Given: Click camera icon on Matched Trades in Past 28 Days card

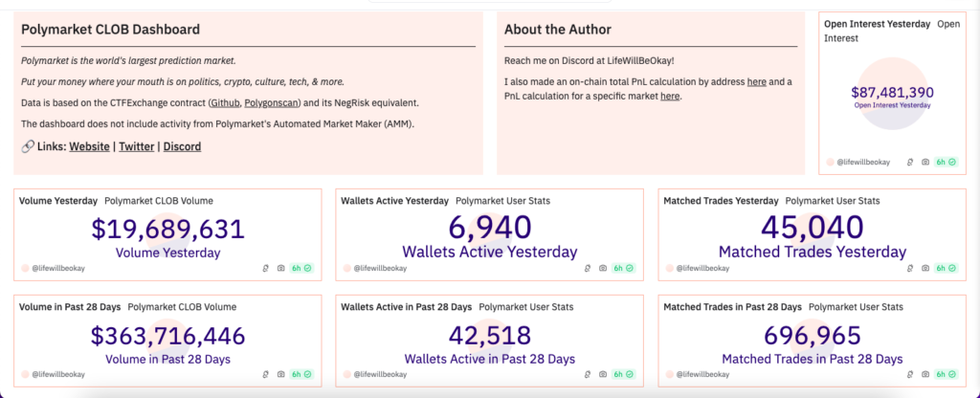Looking at the screenshot, I should coord(924,374).
